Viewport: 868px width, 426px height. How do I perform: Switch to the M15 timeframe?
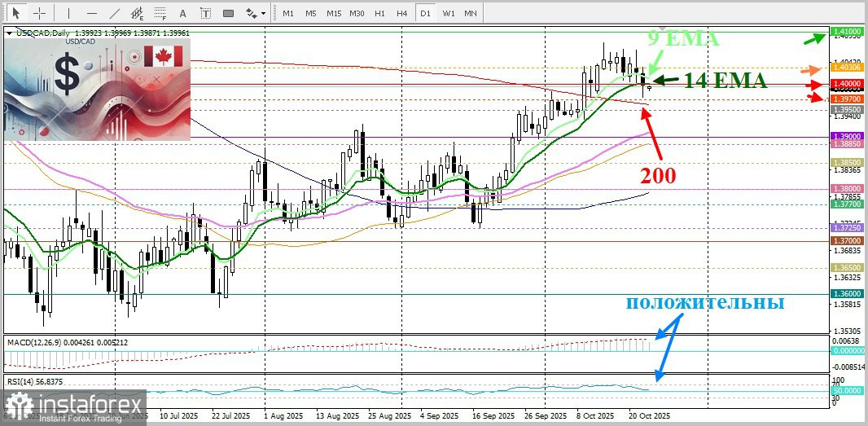tap(334, 13)
